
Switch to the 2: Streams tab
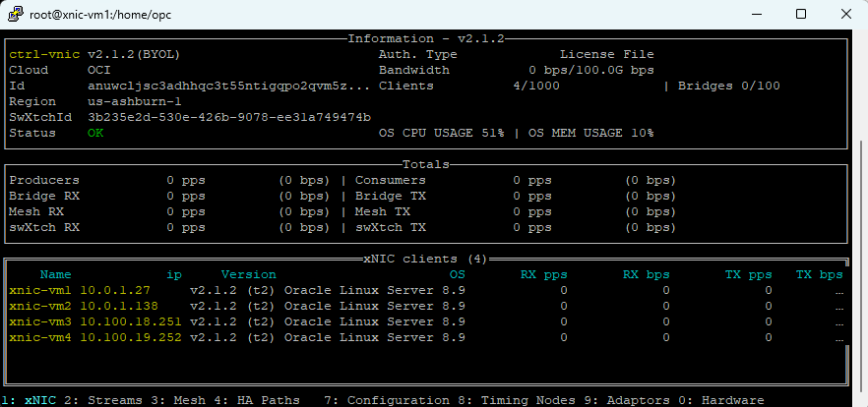click(x=105, y=400)
